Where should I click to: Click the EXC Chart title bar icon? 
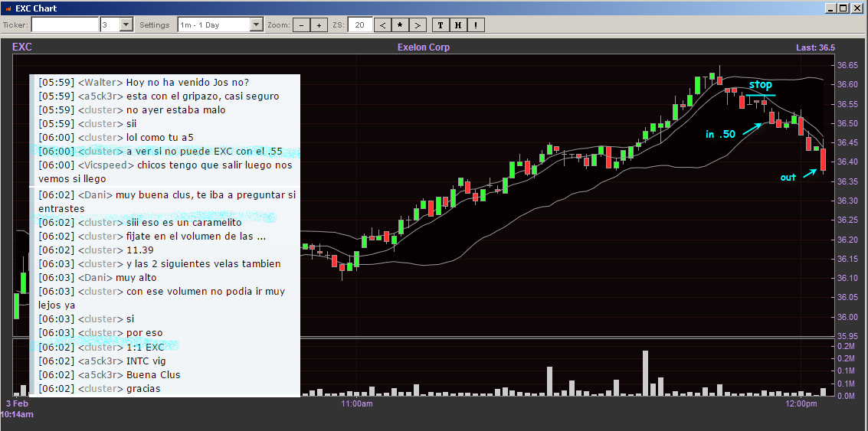pos(7,8)
